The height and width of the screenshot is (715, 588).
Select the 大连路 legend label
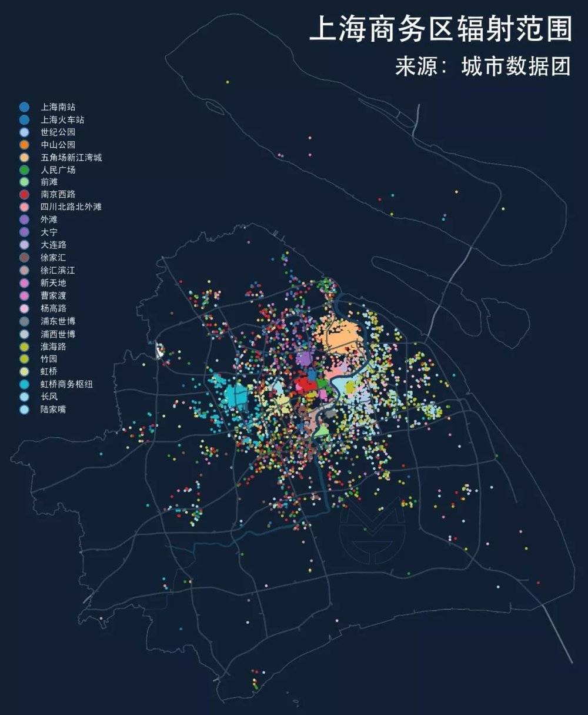click(54, 245)
